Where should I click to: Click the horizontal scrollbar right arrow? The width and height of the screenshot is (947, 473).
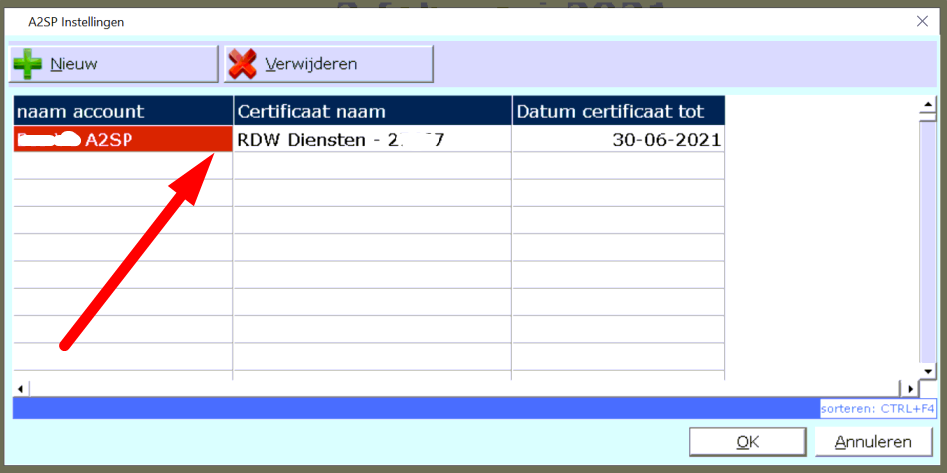(x=910, y=387)
